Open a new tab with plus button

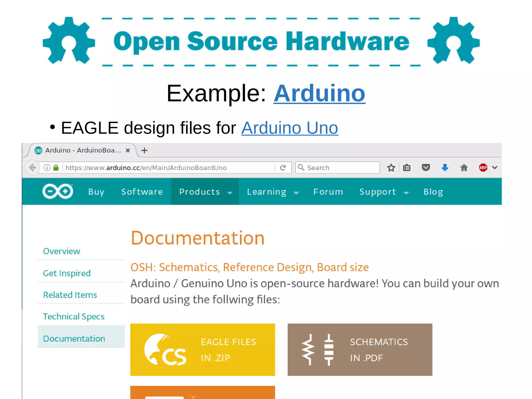144,150
